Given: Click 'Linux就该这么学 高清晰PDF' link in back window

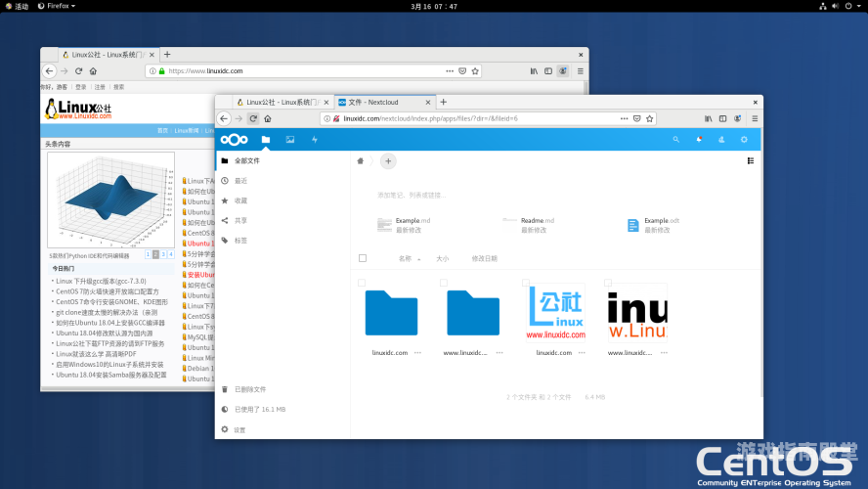Looking at the screenshot, I should click(97, 354).
